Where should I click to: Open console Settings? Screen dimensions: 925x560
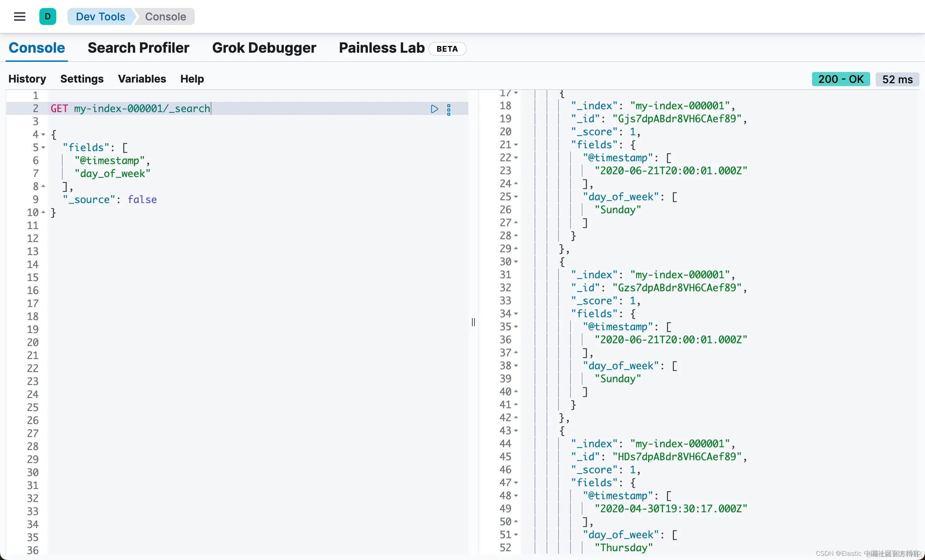coord(82,79)
